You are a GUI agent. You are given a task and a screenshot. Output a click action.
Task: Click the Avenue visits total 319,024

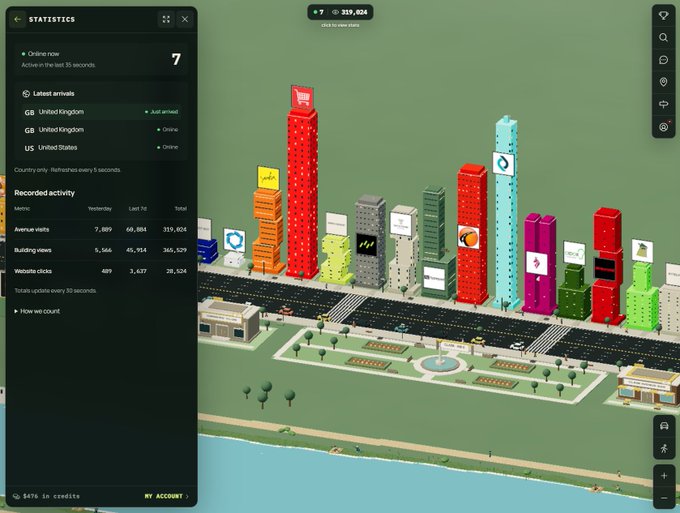[x=174, y=229]
